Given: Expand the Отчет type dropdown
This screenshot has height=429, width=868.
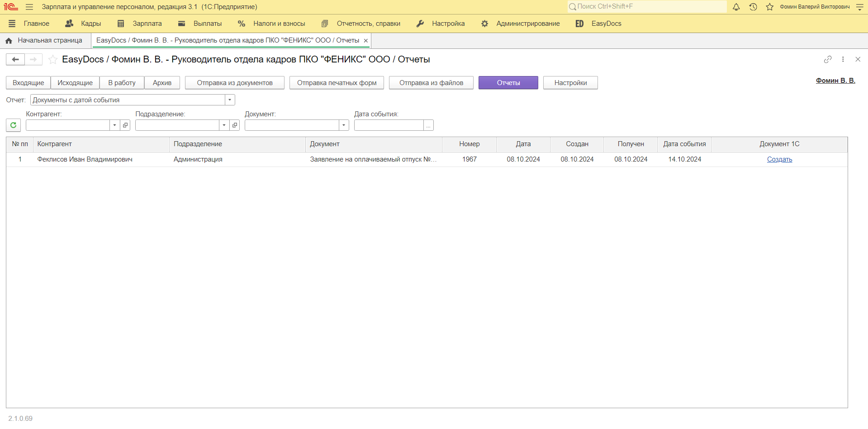Looking at the screenshot, I should pyautogui.click(x=230, y=100).
